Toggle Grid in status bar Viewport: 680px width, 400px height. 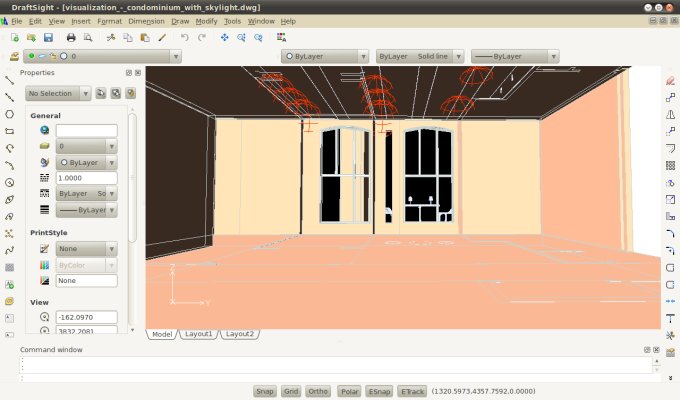coord(291,391)
